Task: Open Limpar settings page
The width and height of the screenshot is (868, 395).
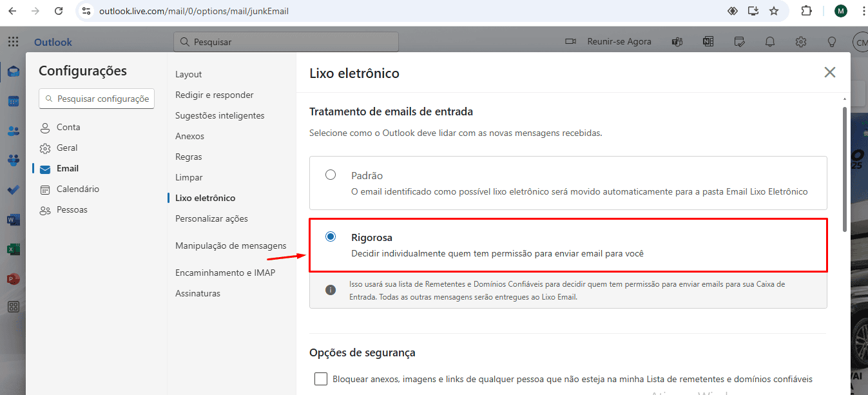Action: 189,177
